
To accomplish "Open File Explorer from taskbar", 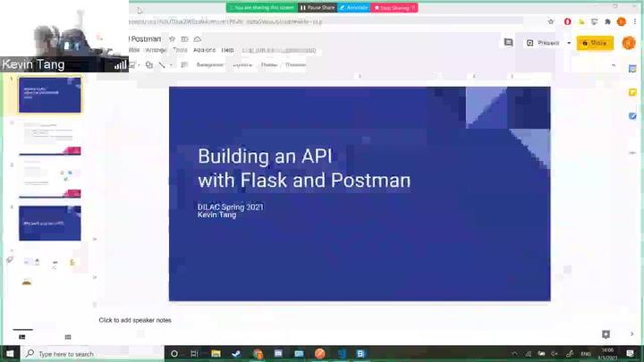I will point(216,354).
